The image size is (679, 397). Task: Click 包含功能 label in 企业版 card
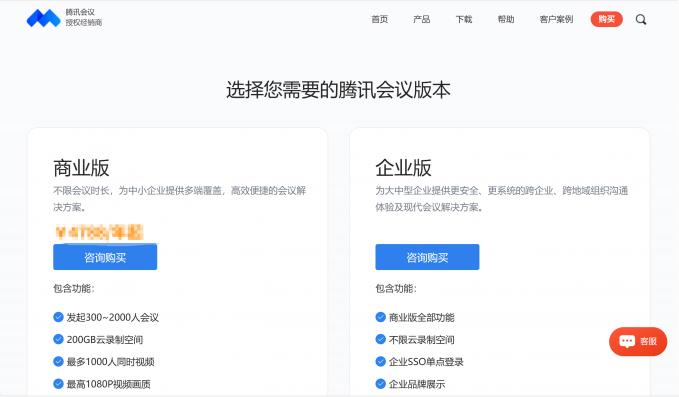396,288
